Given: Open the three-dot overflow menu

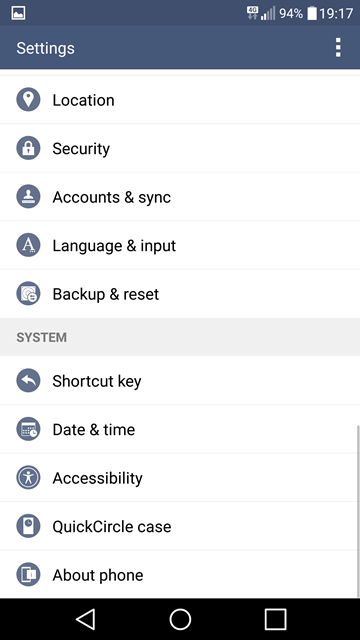Looking at the screenshot, I should click(338, 48).
